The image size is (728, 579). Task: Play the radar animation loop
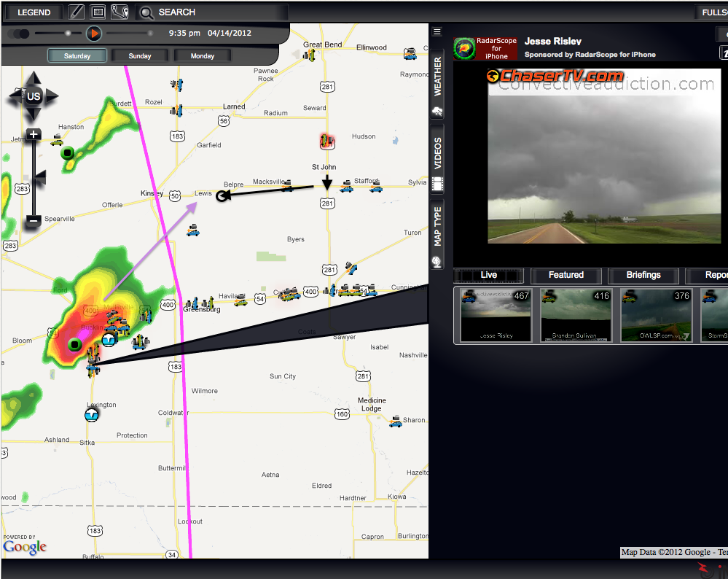[94, 34]
